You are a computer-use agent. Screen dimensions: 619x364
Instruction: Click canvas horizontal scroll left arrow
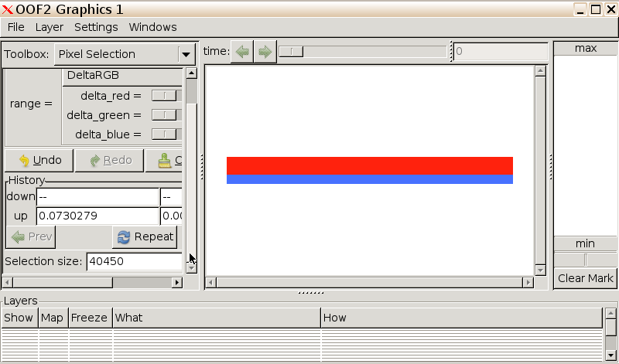pyautogui.click(x=211, y=282)
